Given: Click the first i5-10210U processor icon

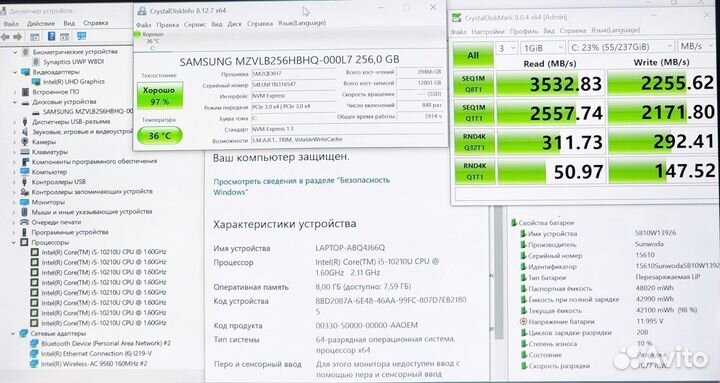Looking at the screenshot, I should (x=34, y=252).
